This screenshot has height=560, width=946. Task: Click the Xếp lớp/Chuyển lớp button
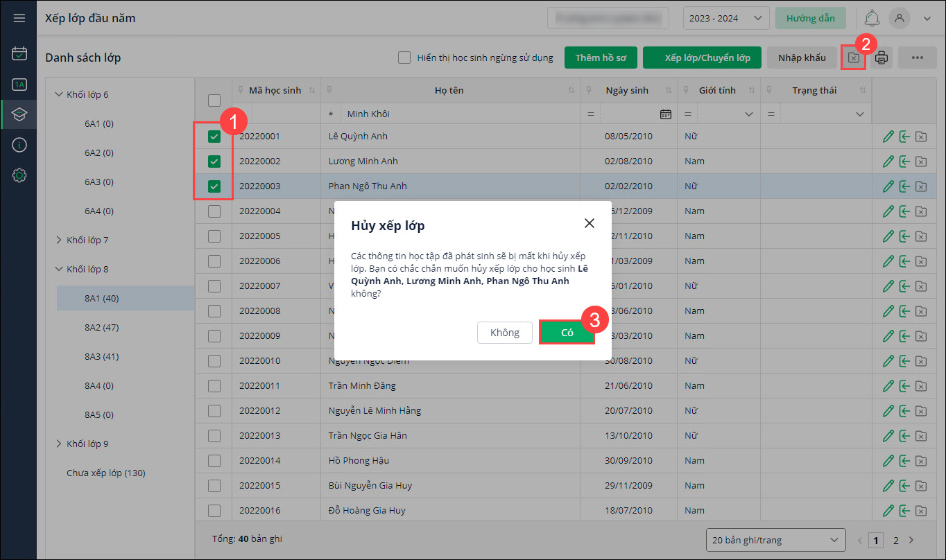click(x=702, y=58)
